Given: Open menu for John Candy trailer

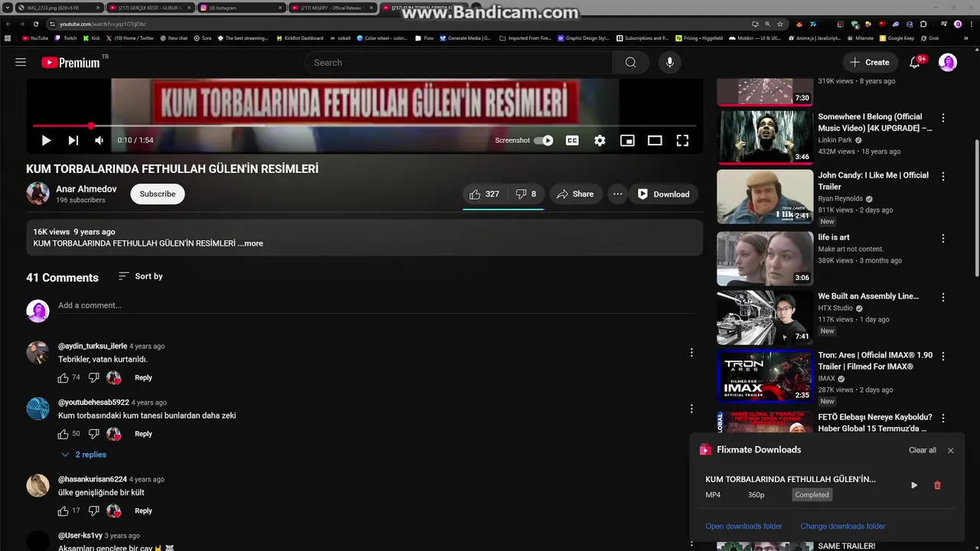Looking at the screenshot, I should [x=943, y=176].
